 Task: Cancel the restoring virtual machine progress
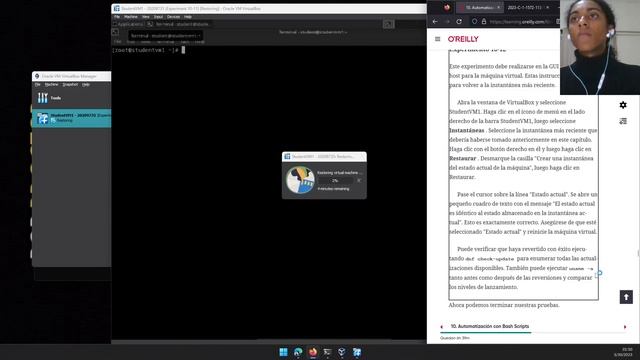pyautogui.click(x=359, y=180)
